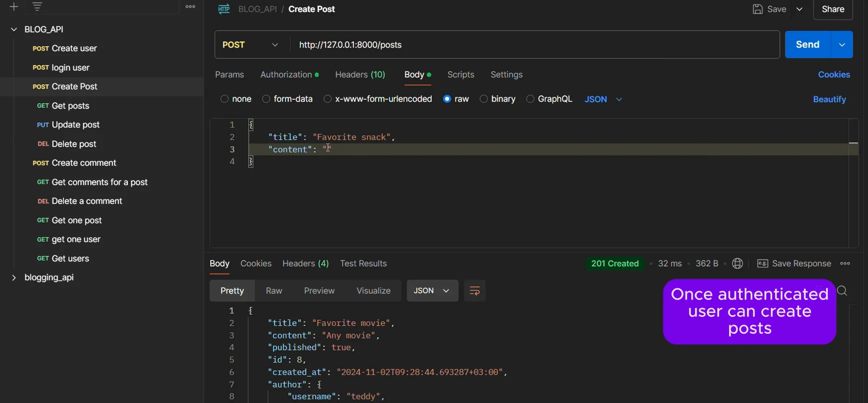Open the Delete post request

[x=74, y=144]
